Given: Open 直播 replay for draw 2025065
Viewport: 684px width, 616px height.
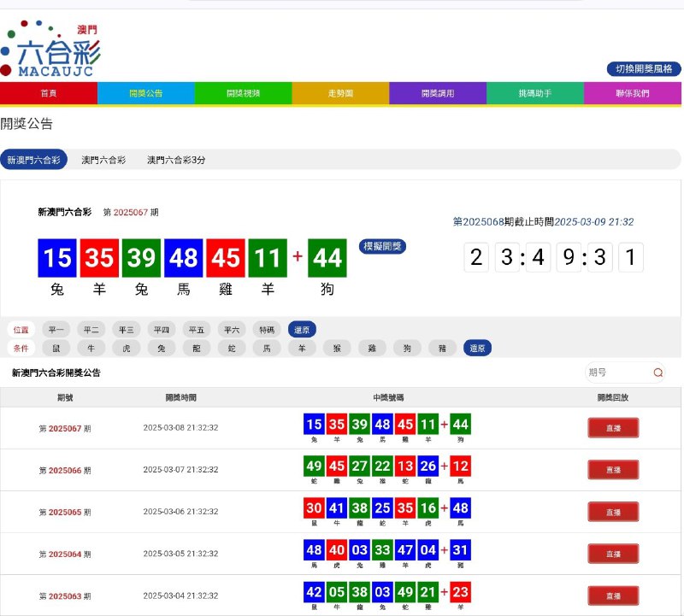Looking at the screenshot, I should tap(613, 513).
